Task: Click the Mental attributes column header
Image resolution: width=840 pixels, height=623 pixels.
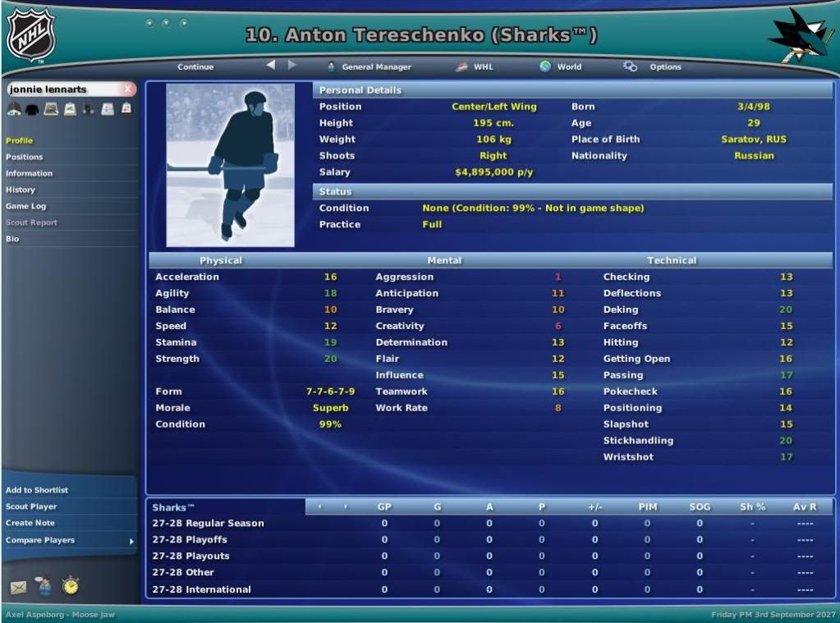Action: click(x=444, y=260)
